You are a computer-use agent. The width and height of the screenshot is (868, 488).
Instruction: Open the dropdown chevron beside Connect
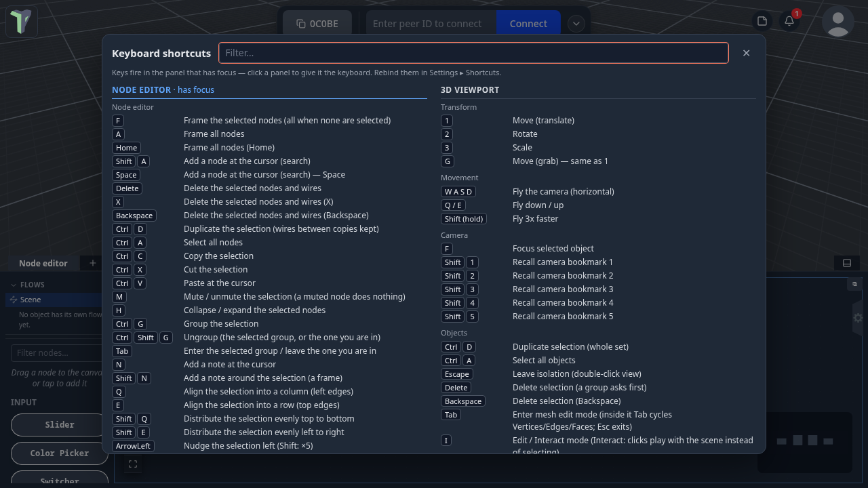coord(576,24)
